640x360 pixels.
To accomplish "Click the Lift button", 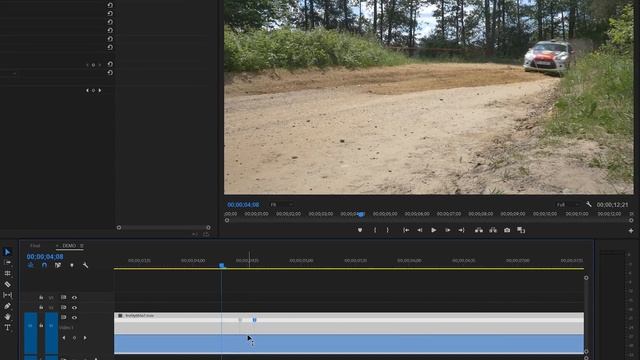I will click(x=479, y=230).
